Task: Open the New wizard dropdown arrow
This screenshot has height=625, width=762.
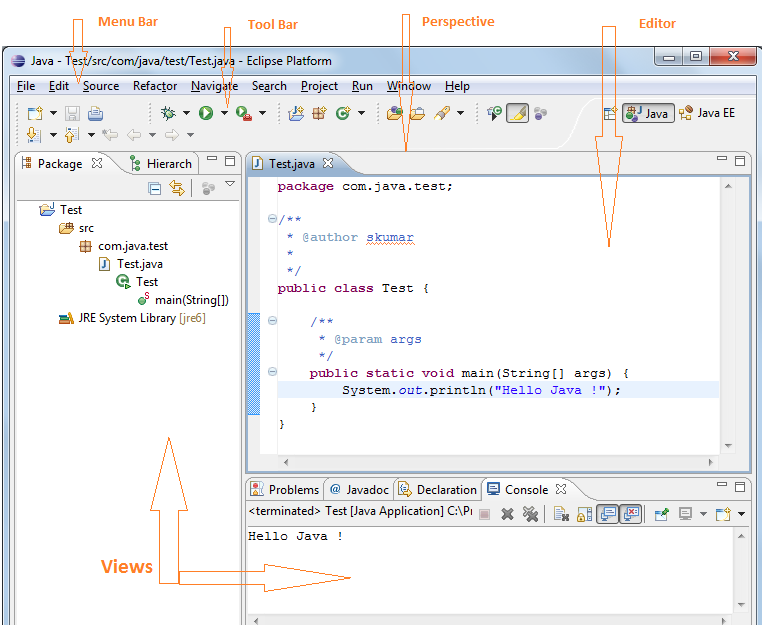Action: 53,113
